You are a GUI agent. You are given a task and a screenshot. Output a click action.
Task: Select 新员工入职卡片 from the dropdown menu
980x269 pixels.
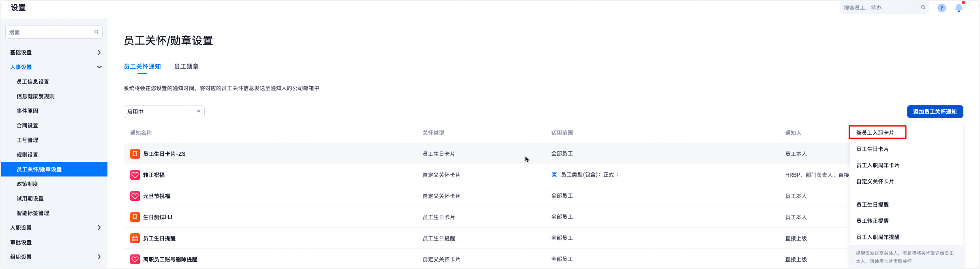coord(875,133)
